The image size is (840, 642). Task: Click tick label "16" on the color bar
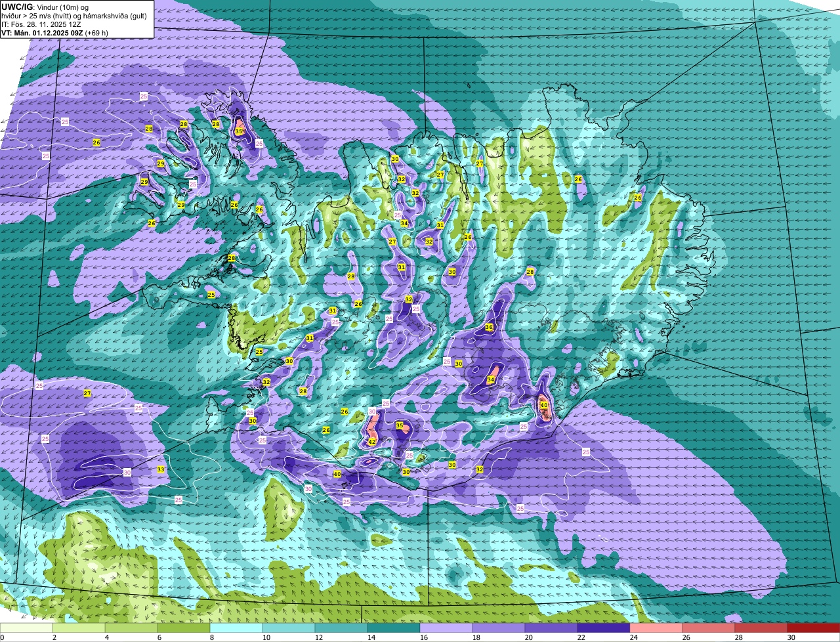[424, 637]
